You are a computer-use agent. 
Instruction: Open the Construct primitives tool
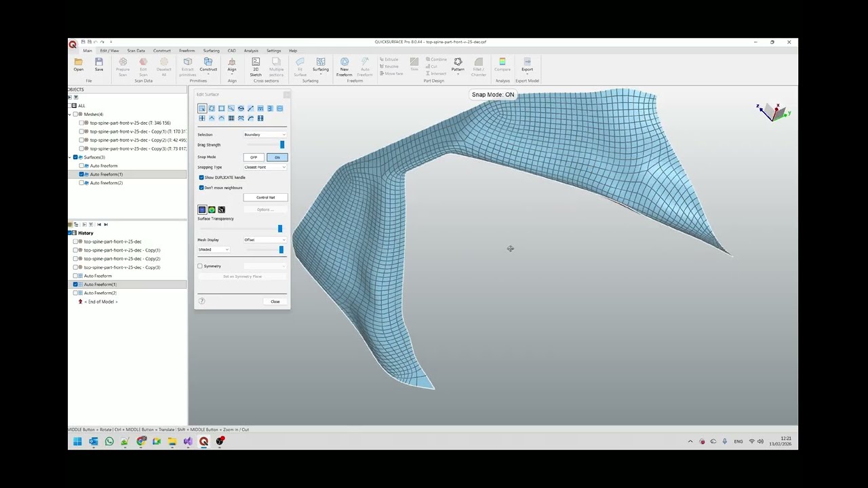tap(208, 62)
